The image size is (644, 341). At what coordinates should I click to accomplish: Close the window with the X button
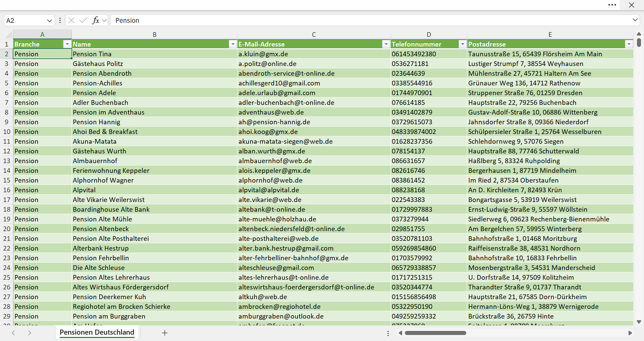[631, 5]
